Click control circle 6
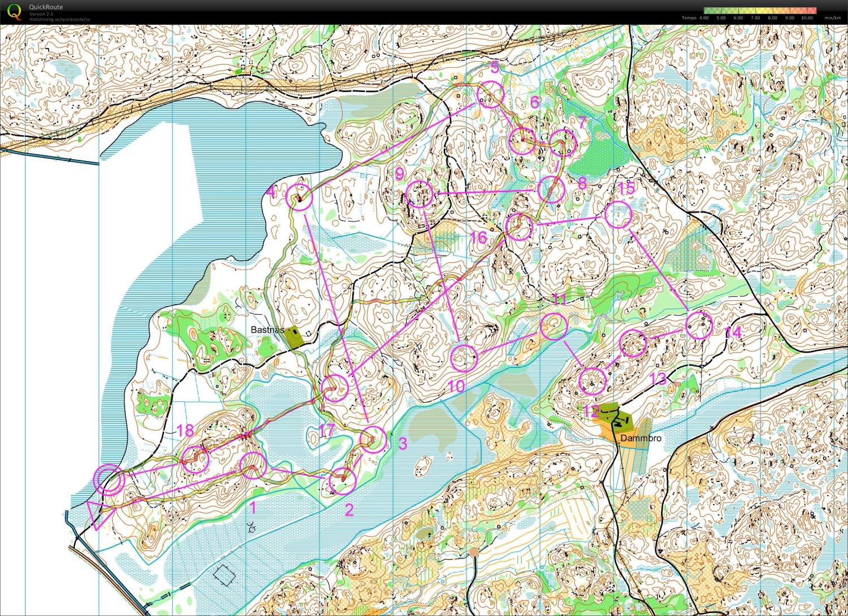848x616 pixels. pyautogui.click(x=522, y=141)
